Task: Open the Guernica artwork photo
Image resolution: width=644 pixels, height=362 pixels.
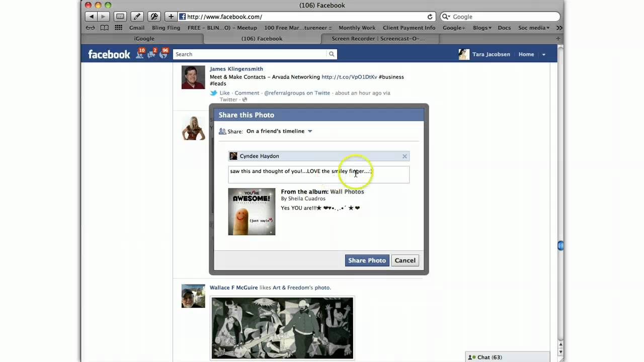Action: point(282,328)
